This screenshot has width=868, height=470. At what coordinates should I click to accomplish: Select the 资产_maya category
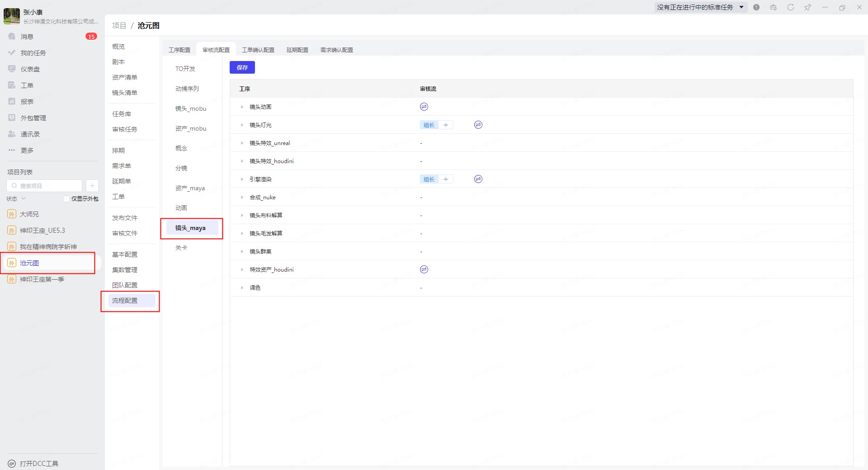190,188
